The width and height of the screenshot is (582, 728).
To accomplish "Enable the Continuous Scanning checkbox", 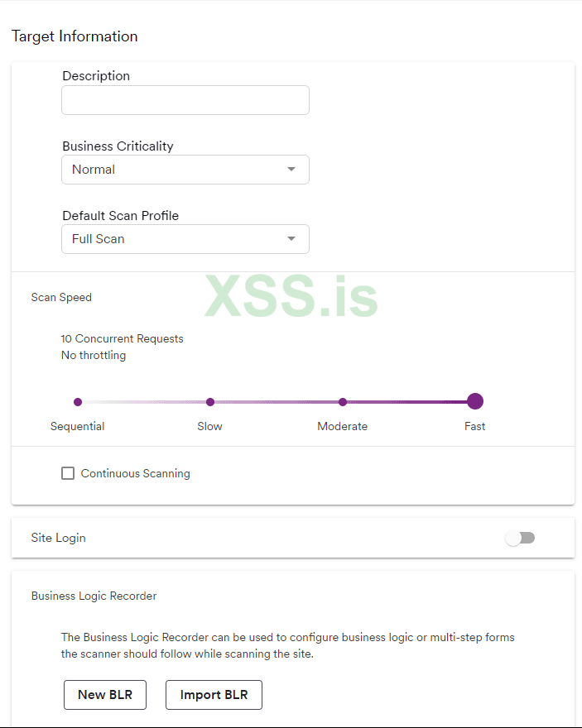I will [x=68, y=474].
